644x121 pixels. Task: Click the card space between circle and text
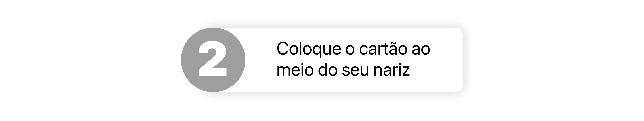coord(261,60)
